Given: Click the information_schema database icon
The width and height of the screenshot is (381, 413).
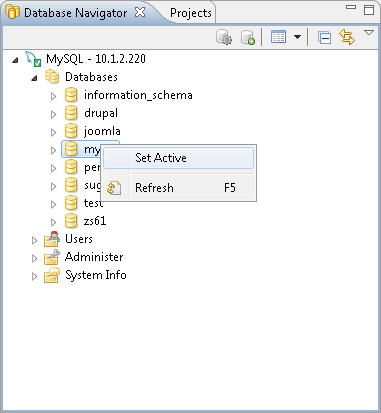Looking at the screenshot, I should pyautogui.click(x=71, y=95).
